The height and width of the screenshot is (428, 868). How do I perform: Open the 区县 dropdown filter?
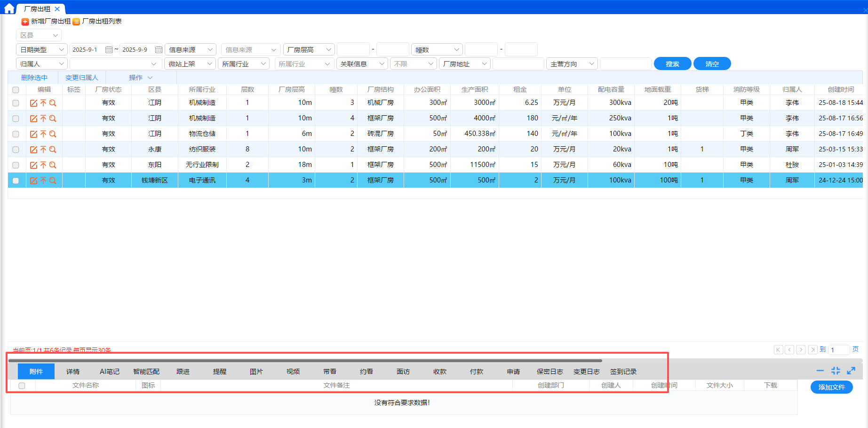(x=39, y=35)
